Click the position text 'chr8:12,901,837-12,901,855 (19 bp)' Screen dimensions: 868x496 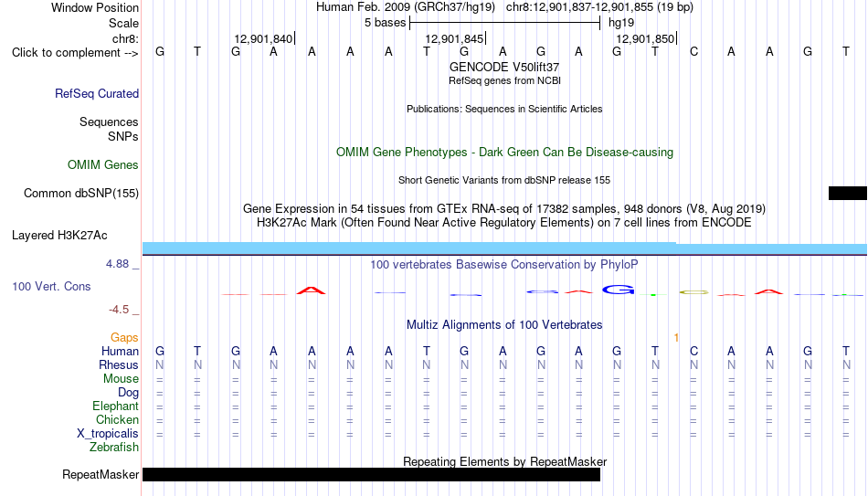[599, 7]
